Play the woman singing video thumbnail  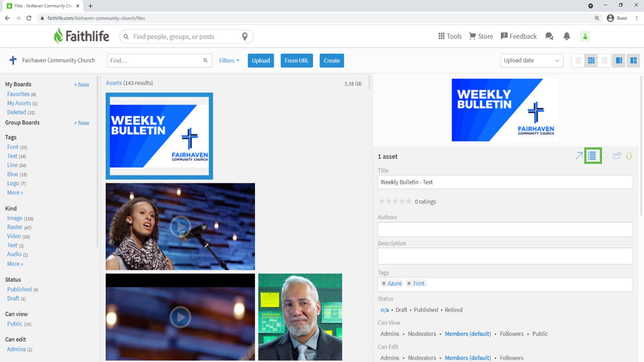pos(180,227)
